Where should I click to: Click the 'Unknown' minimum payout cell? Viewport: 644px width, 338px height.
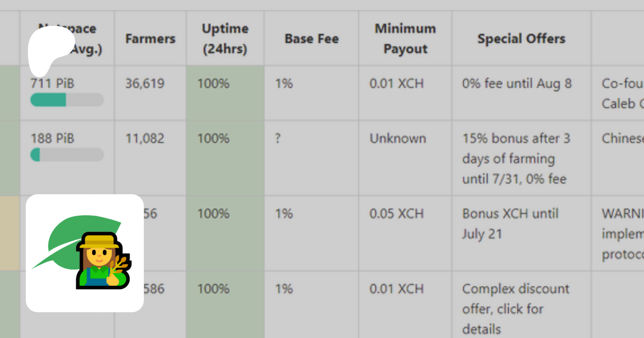(397, 138)
